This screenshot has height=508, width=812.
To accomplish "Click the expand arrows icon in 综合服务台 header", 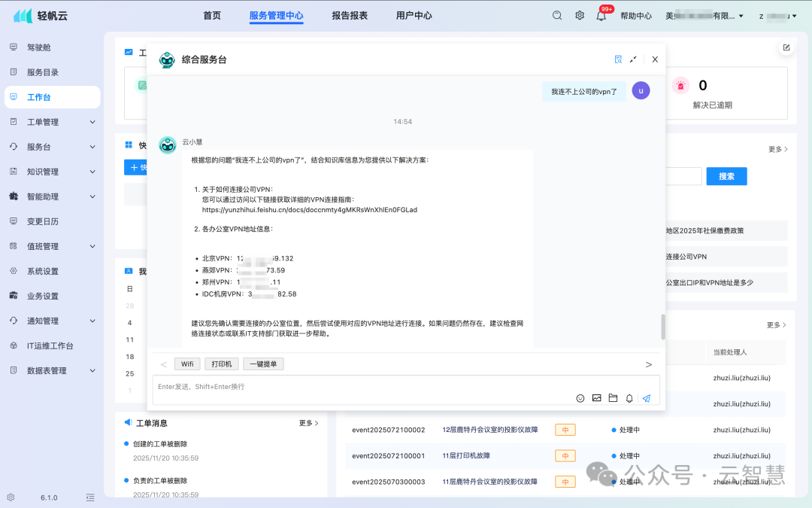I will [635, 59].
